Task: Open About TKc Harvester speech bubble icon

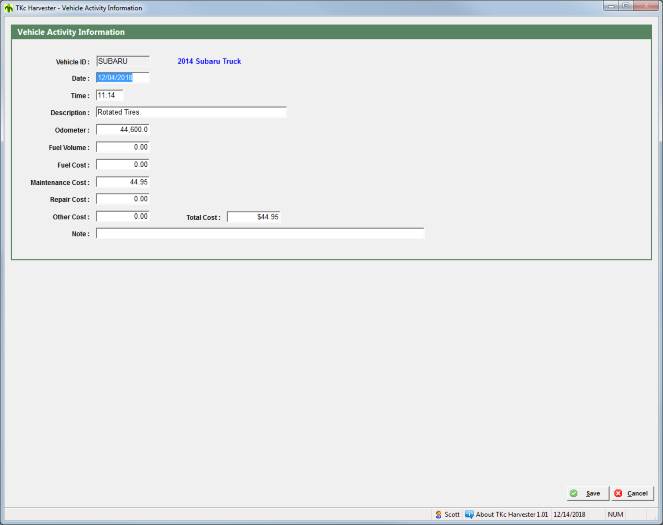Action: tap(469, 514)
